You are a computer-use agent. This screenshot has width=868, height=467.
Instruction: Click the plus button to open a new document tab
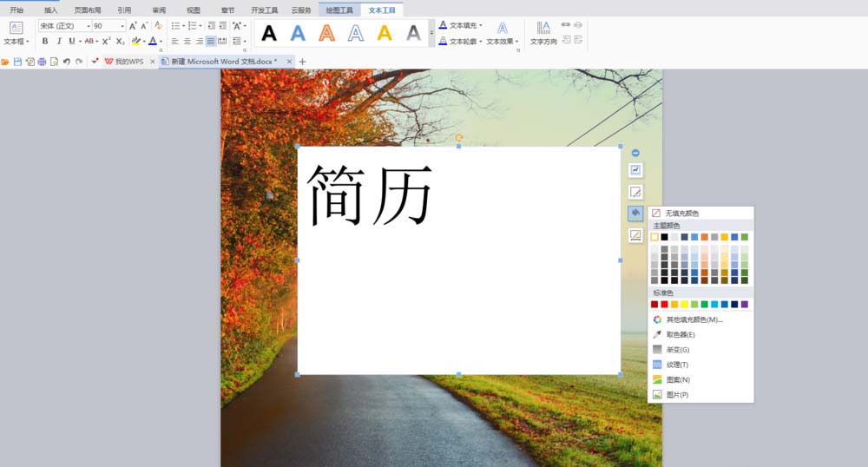(x=302, y=62)
